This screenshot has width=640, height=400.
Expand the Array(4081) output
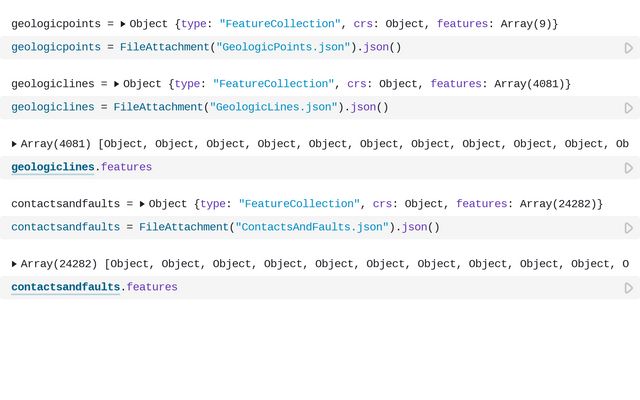point(14,144)
